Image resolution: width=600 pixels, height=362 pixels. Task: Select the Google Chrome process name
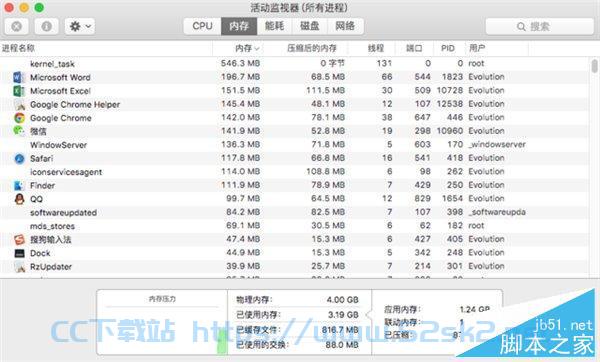(x=61, y=118)
